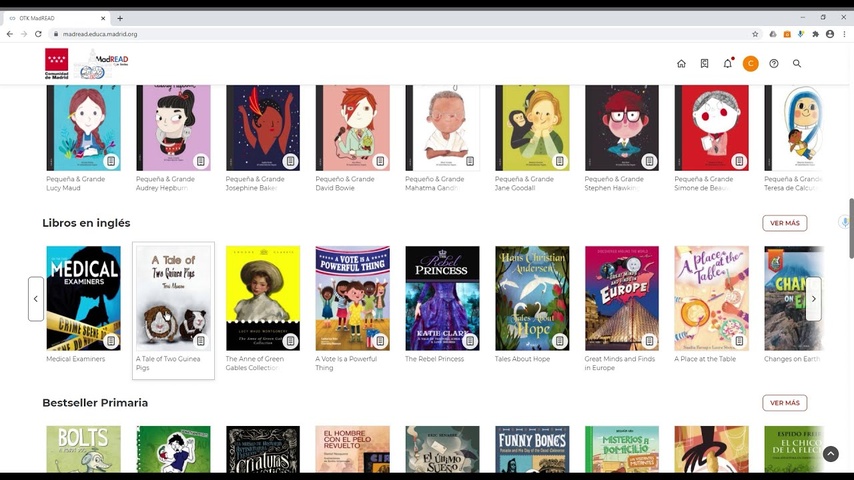Click the browser address bar
This screenshot has width=854, height=480.
point(403,34)
